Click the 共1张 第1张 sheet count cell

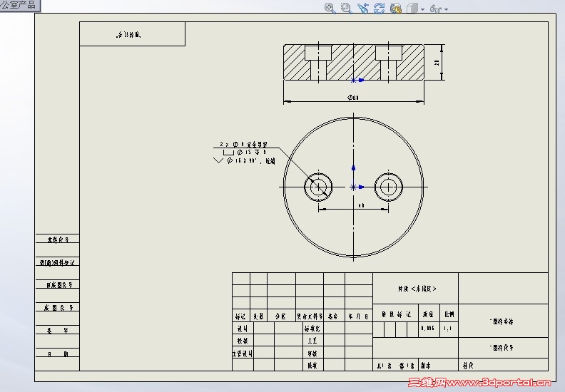pos(396,366)
